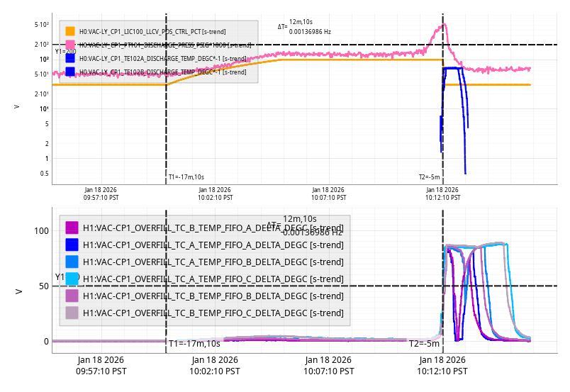Click the pink PT101_DISCHARGE_PRESS legend swatch
This screenshot has width=570, height=392.
(x=70, y=45)
